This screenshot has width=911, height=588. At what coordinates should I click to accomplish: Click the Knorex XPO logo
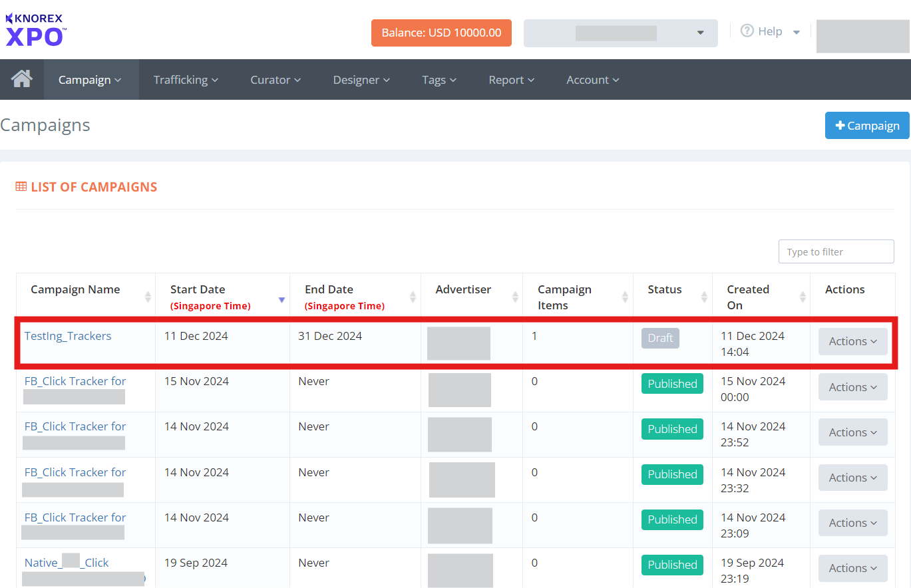(x=36, y=31)
